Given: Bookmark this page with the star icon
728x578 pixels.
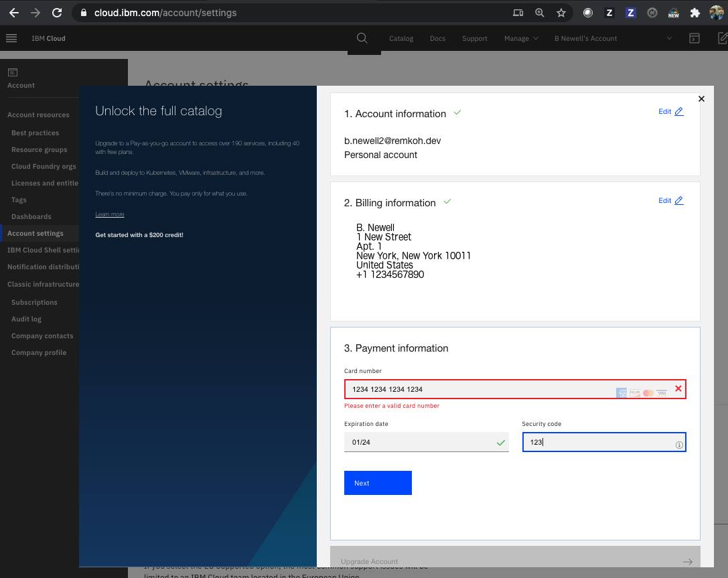Looking at the screenshot, I should click(561, 13).
